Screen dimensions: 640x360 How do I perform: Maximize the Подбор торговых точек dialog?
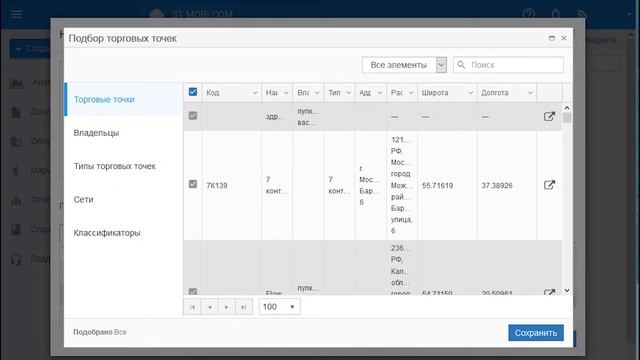coord(552,38)
